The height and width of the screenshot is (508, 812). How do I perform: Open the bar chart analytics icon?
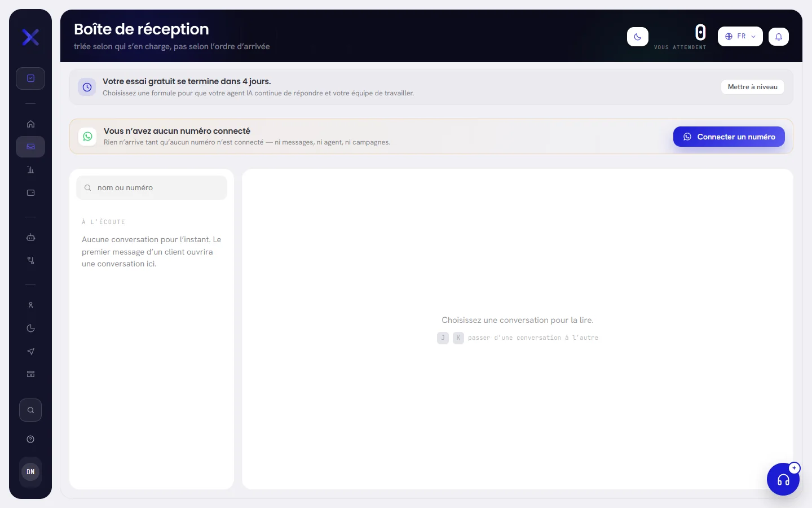30,170
